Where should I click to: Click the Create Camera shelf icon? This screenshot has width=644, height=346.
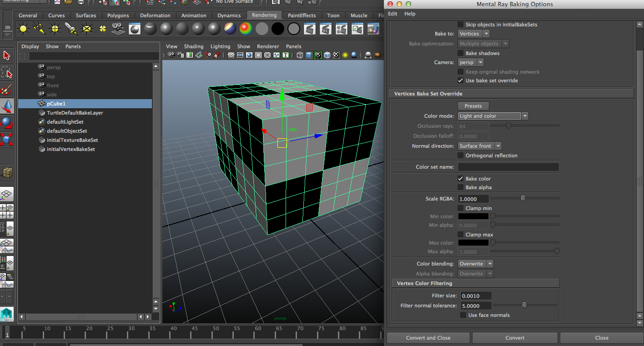(118, 29)
